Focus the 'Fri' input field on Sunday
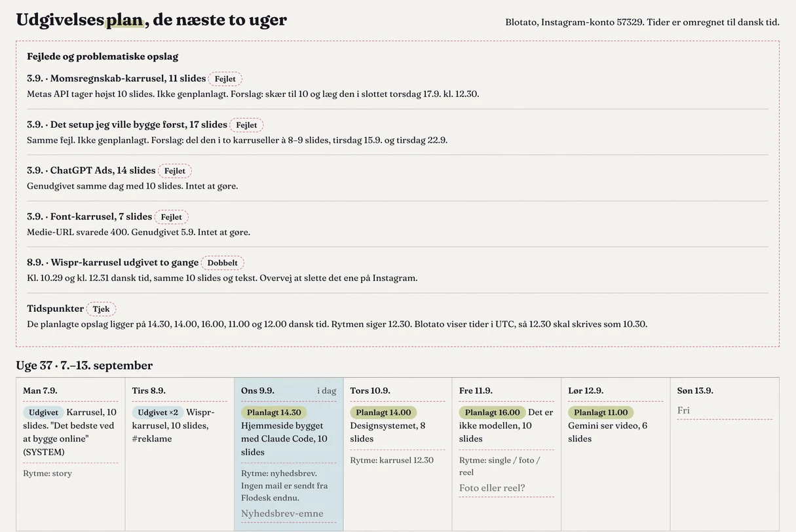 click(725, 411)
